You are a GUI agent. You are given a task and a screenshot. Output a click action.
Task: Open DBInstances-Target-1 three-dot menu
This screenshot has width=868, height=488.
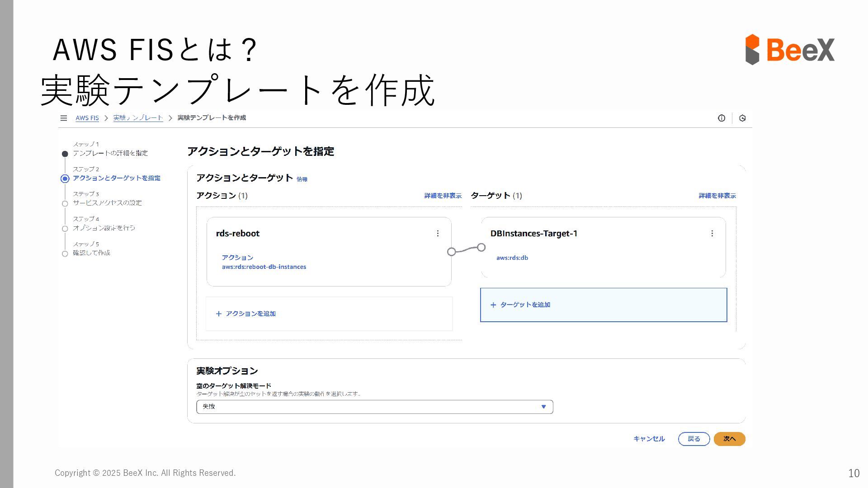coord(712,233)
